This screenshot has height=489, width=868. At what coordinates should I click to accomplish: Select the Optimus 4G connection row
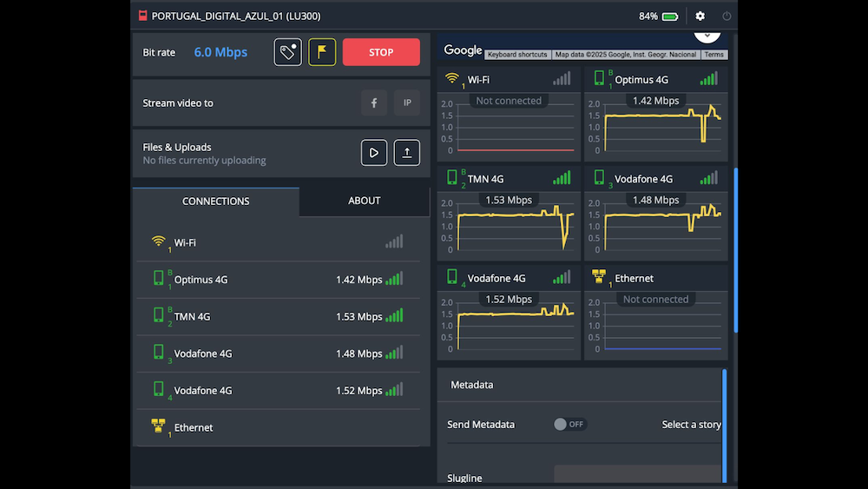click(278, 280)
